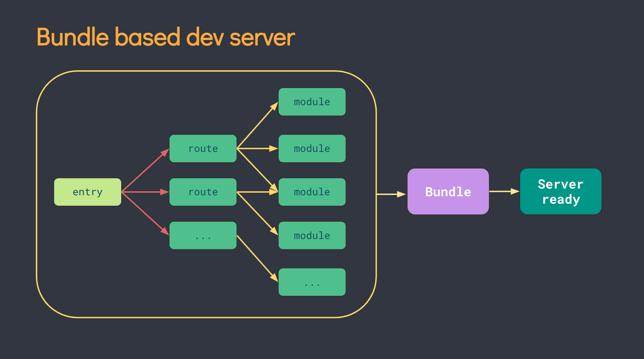The width and height of the screenshot is (644, 359).
Task: Click the purple Bundle node
Action: pyautogui.click(x=448, y=192)
